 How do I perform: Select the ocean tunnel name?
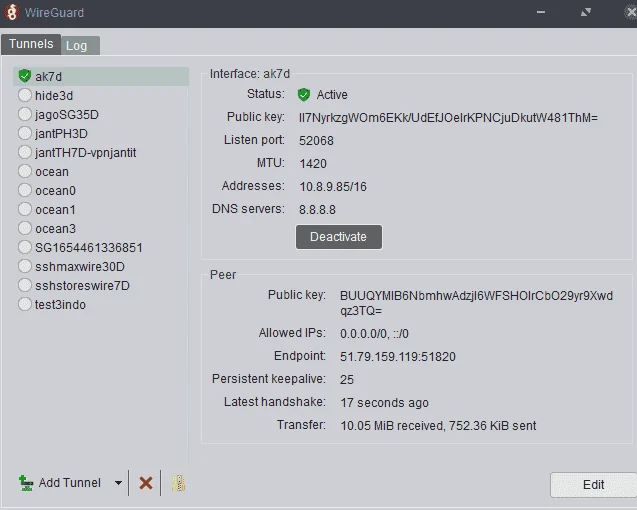click(52, 172)
